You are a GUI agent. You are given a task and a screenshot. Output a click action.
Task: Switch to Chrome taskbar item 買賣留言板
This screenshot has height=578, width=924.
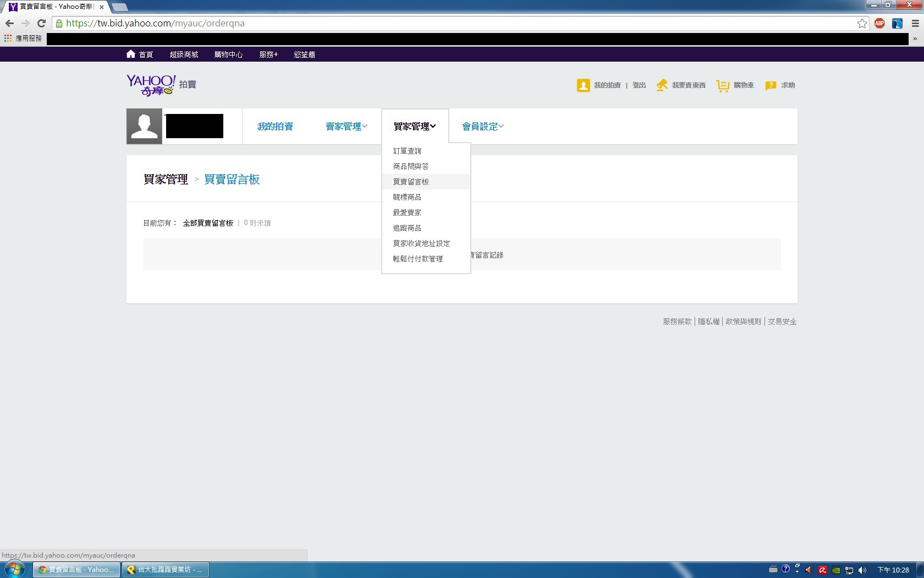coord(76,570)
